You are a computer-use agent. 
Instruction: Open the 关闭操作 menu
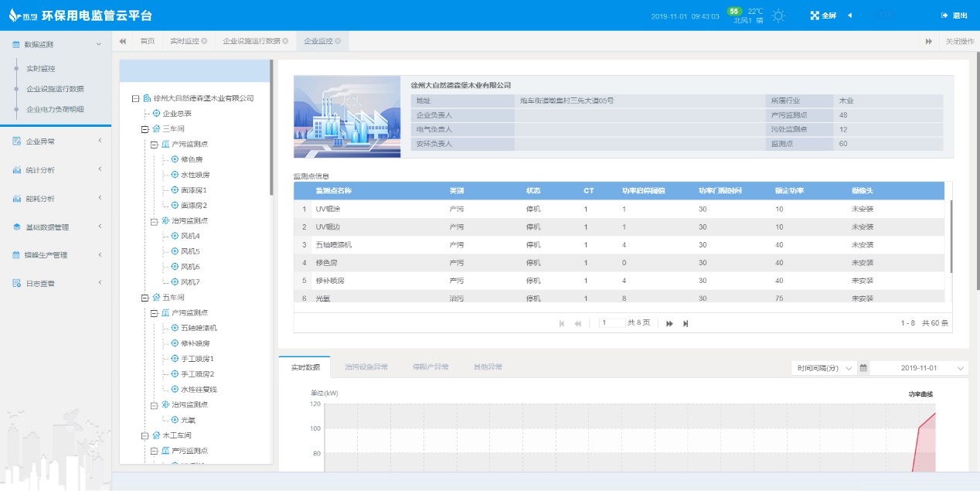click(x=959, y=41)
